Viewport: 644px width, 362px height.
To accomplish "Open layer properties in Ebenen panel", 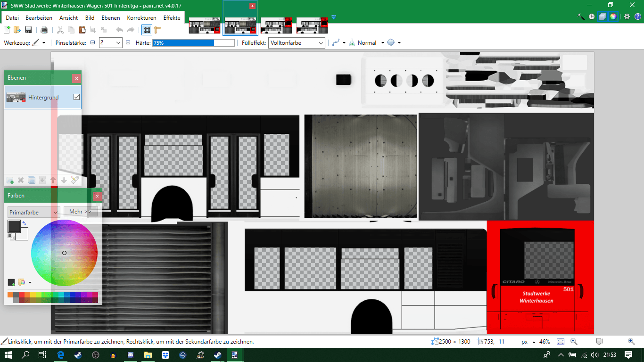I will point(74,180).
